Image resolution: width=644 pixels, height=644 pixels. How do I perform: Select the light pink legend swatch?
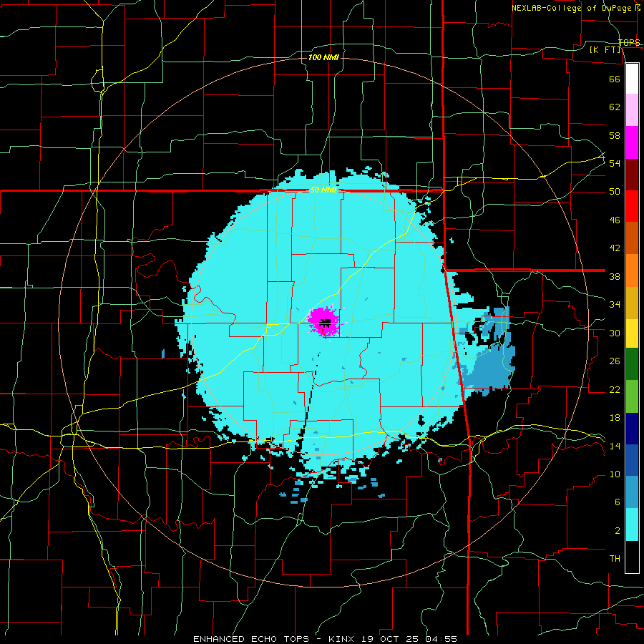coord(632,110)
